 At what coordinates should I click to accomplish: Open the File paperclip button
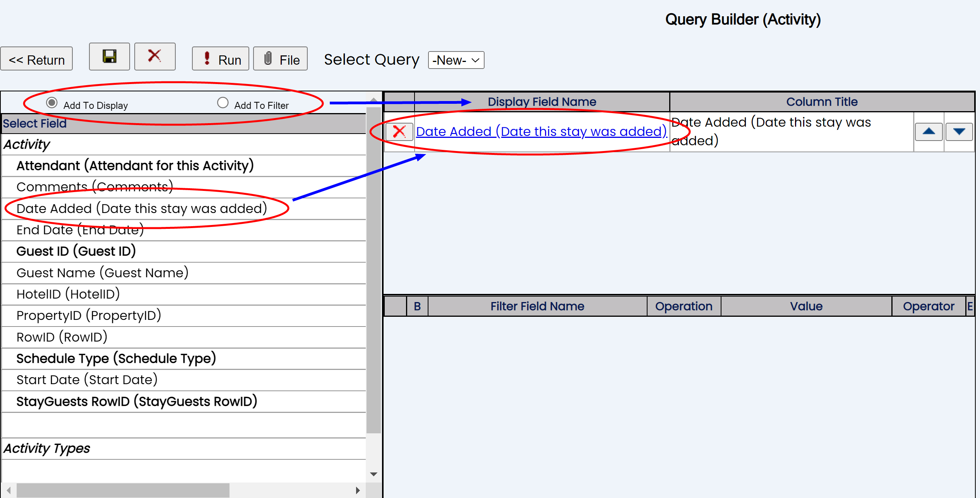pos(280,59)
